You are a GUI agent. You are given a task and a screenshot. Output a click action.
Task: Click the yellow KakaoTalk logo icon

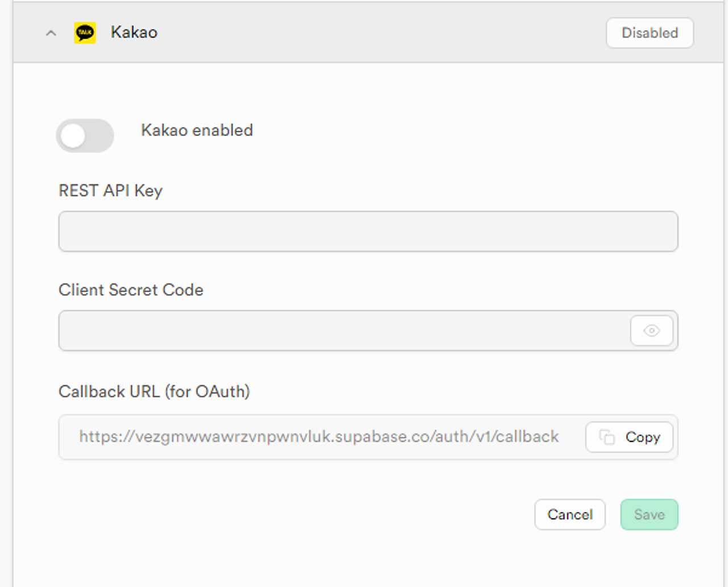[x=85, y=32]
